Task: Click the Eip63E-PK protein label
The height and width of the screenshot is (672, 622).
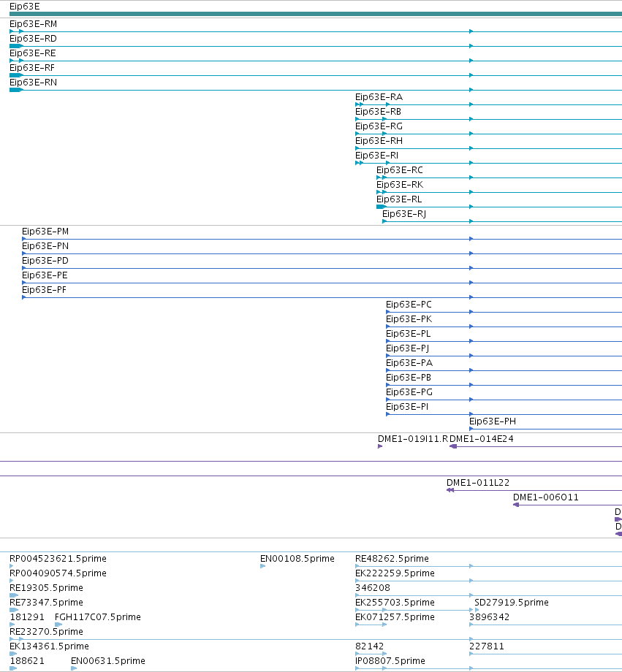Action: pos(409,319)
